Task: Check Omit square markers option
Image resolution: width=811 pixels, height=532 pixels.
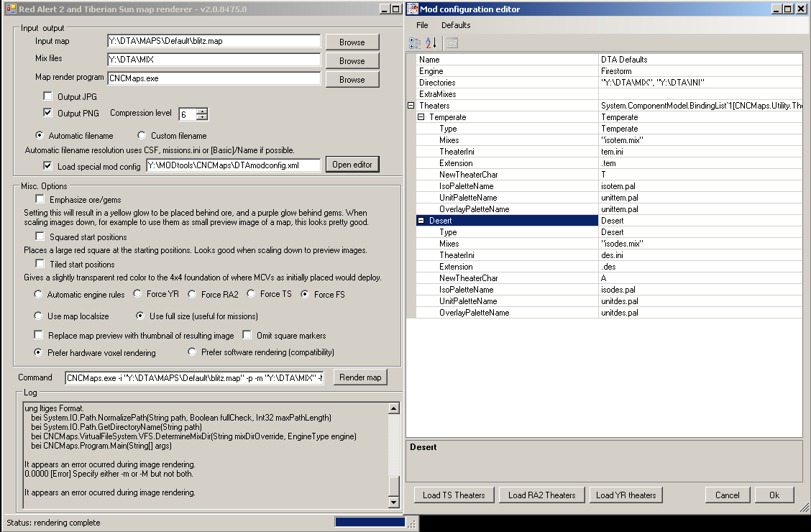Action: [247, 335]
